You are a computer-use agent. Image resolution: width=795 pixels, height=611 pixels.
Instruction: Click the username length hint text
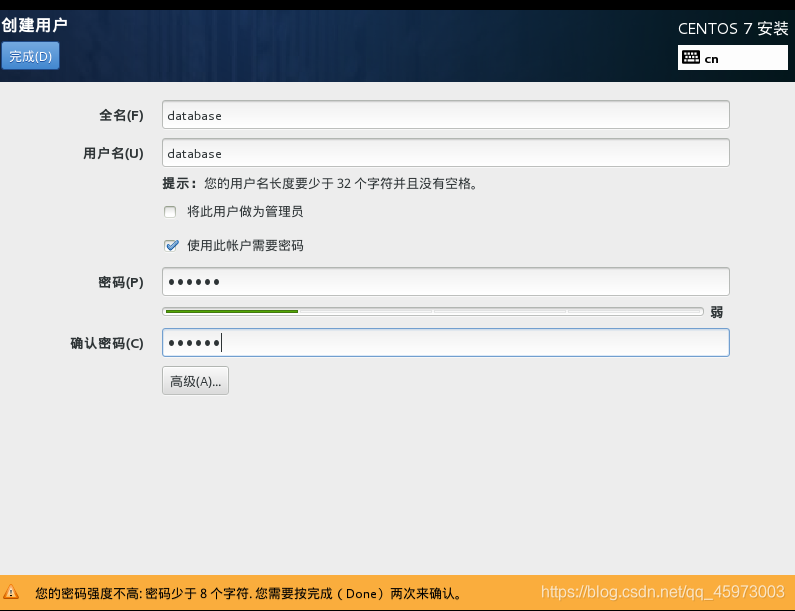click(320, 183)
